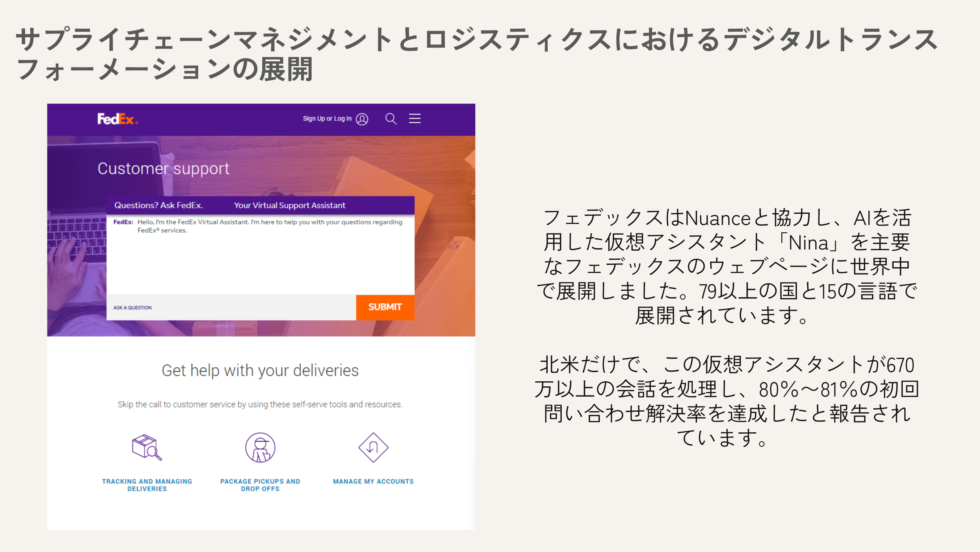Click the Get help with your deliveries heading
The width and height of the screenshot is (980, 552).
(260, 370)
